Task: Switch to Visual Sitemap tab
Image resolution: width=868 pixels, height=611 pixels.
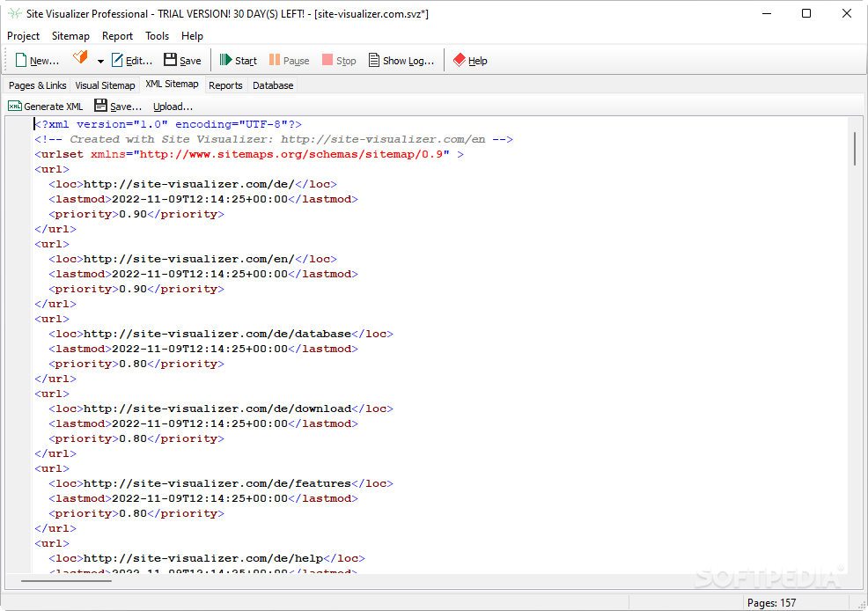Action: [105, 85]
